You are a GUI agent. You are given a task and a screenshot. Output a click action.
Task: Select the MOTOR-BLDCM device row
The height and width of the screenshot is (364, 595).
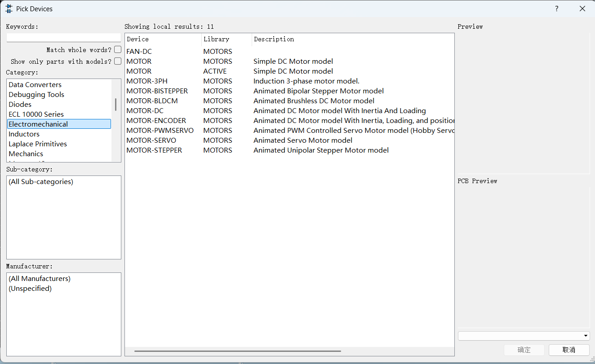[289, 101]
